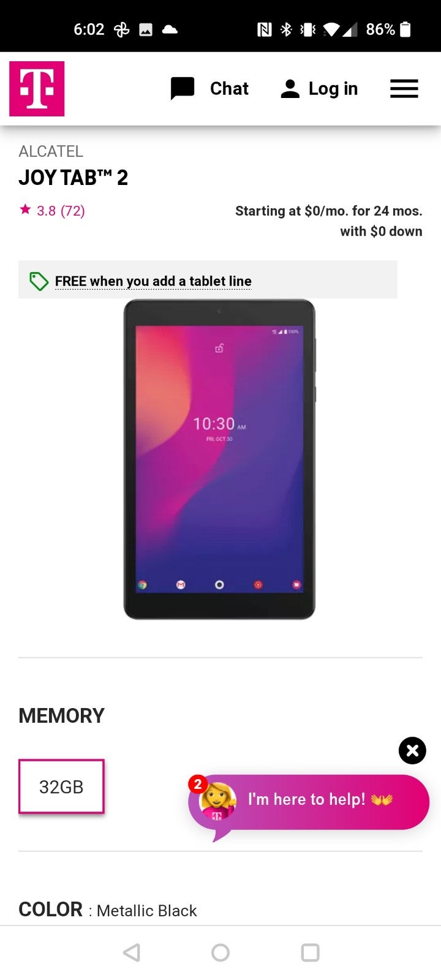The height and width of the screenshot is (980, 441).
Task: Dismiss the chat helper with the X
Action: click(412, 750)
